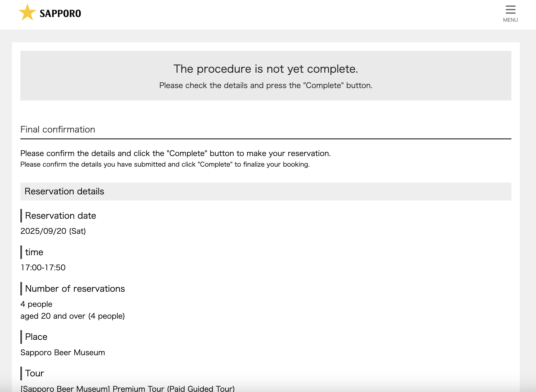Click the time slot 17:00-17:50
Image resolution: width=536 pixels, height=392 pixels.
43,267
